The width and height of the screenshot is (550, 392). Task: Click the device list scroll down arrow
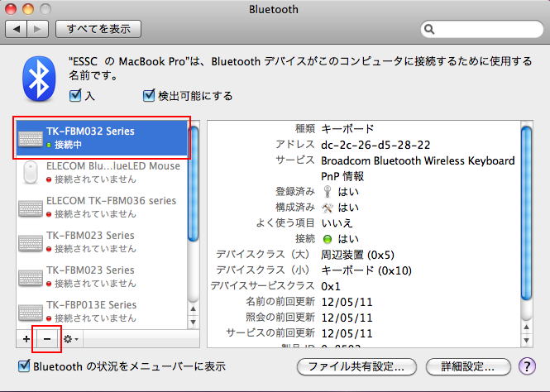click(x=194, y=323)
